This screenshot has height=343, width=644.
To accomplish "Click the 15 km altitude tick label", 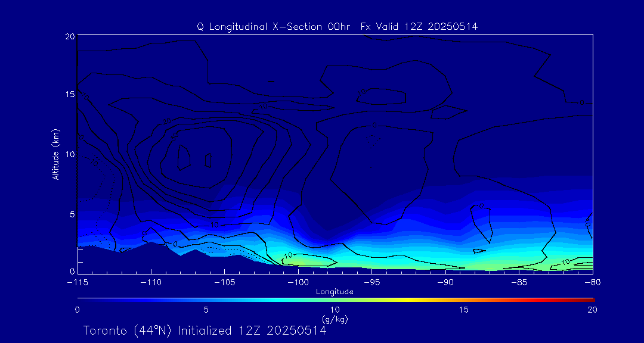I will pos(69,95).
